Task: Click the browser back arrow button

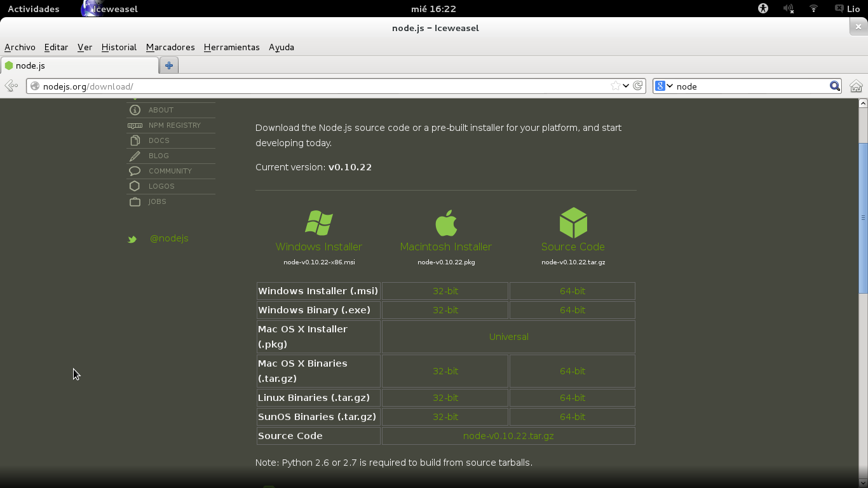Action: tap(11, 86)
